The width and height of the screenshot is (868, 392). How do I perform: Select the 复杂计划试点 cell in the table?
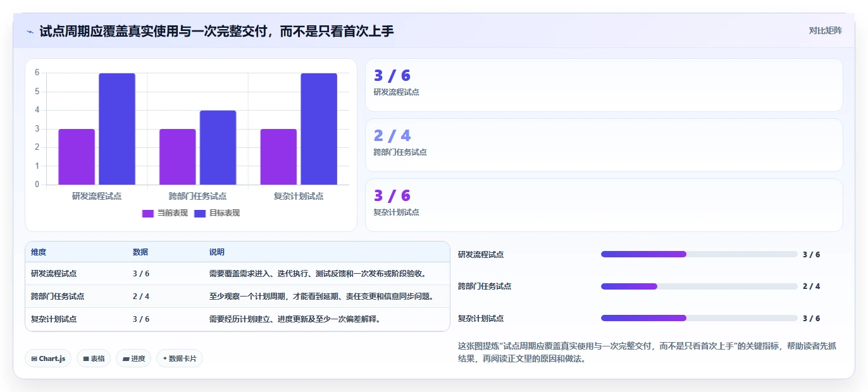[x=54, y=319]
